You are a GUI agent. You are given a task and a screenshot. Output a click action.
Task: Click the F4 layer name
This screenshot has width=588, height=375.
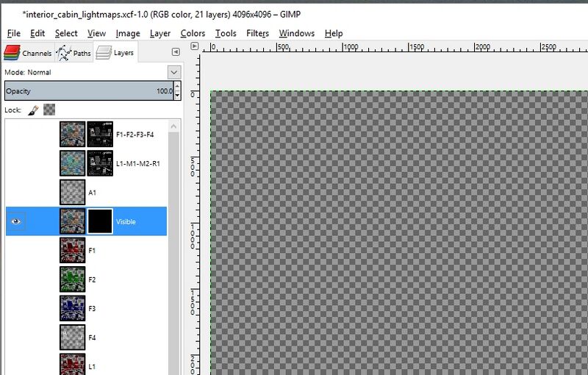click(x=92, y=338)
